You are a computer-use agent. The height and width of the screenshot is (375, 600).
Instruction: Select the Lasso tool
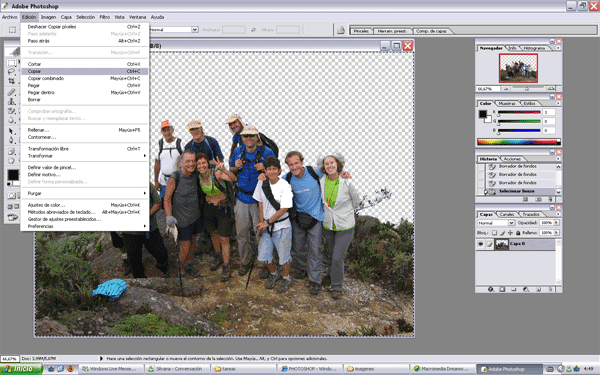[x=11, y=72]
